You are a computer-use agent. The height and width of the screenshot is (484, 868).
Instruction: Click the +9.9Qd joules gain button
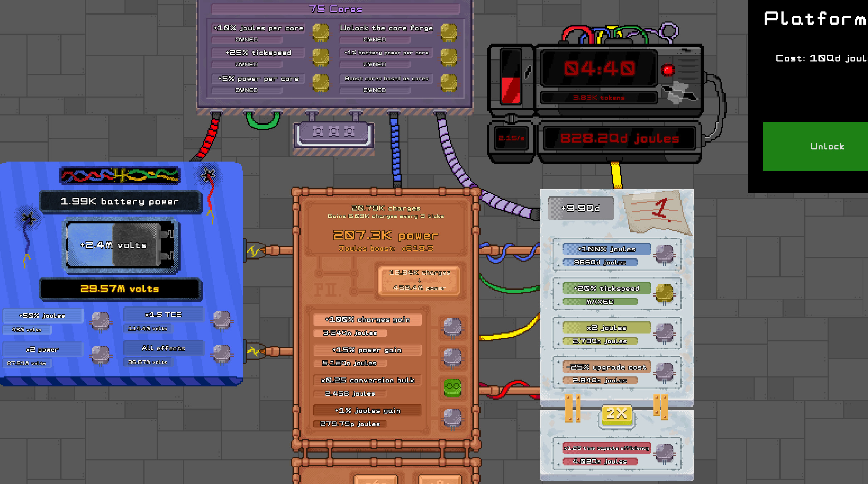[x=581, y=208]
